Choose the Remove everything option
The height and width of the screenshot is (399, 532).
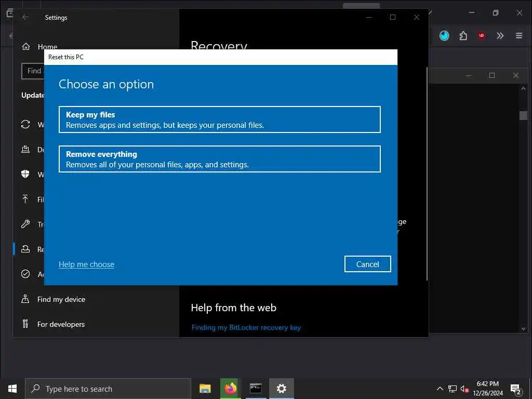(x=220, y=159)
